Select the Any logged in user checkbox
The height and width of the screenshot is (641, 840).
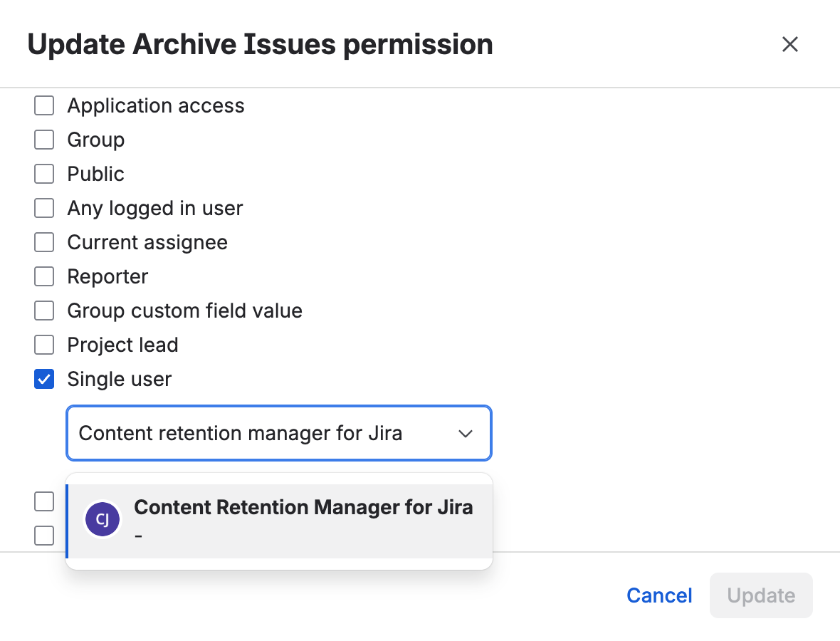point(44,208)
